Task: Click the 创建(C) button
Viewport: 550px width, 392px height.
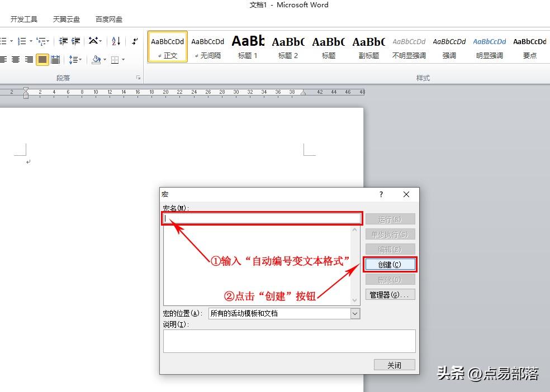Action: point(390,265)
